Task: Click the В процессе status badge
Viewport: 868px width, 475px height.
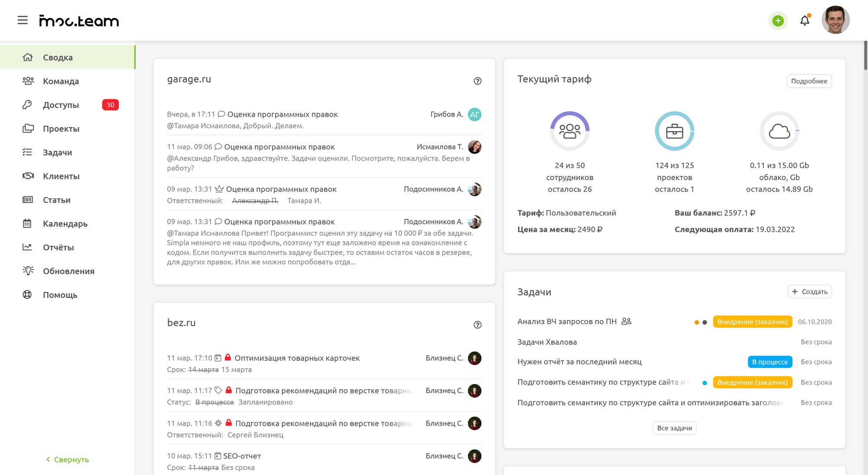Action: click(769, 362)
